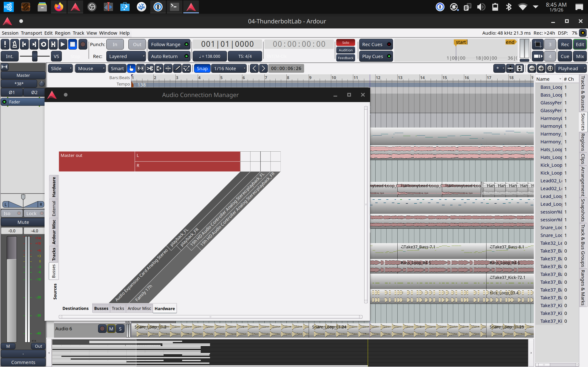Expand the 1/16 Note grid dropdown

point(229,68)
